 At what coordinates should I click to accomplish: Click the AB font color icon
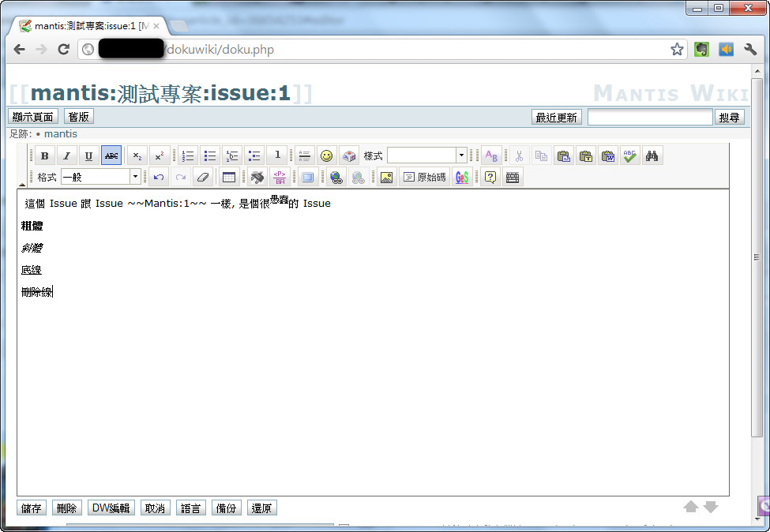pyautogui.click(x=491, y=156)
